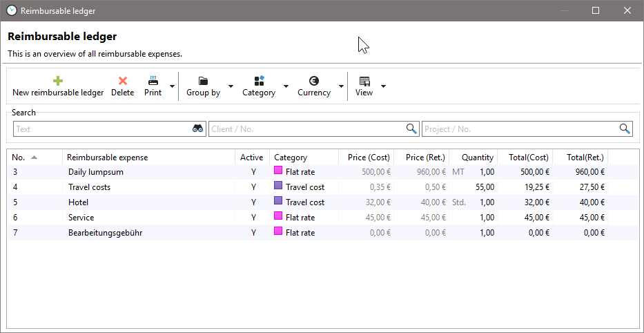Click the purple Travel cost swatch for Hotel
The height and width of the screenshot is (333, 644).
coord(278,202)
